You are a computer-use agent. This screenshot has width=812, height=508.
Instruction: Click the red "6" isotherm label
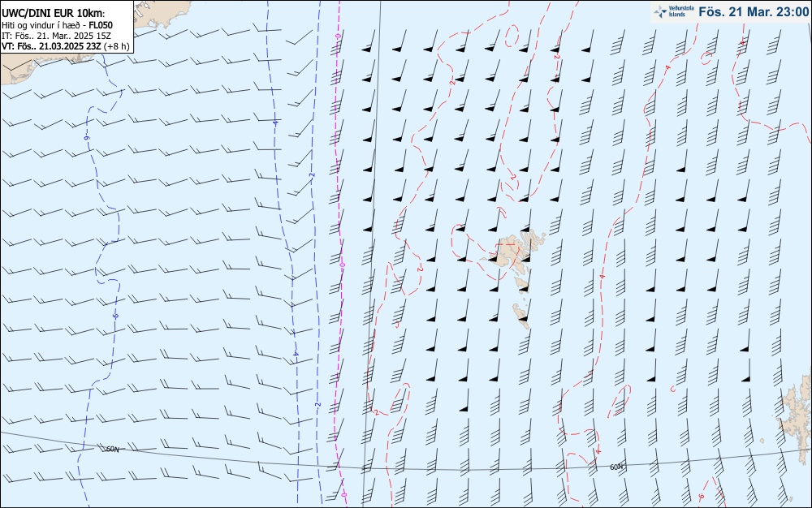click(702, 497)
